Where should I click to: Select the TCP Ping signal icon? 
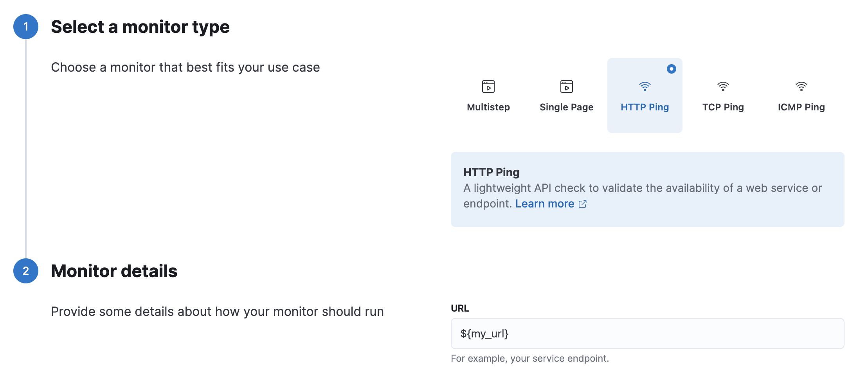tap(723, 87)
